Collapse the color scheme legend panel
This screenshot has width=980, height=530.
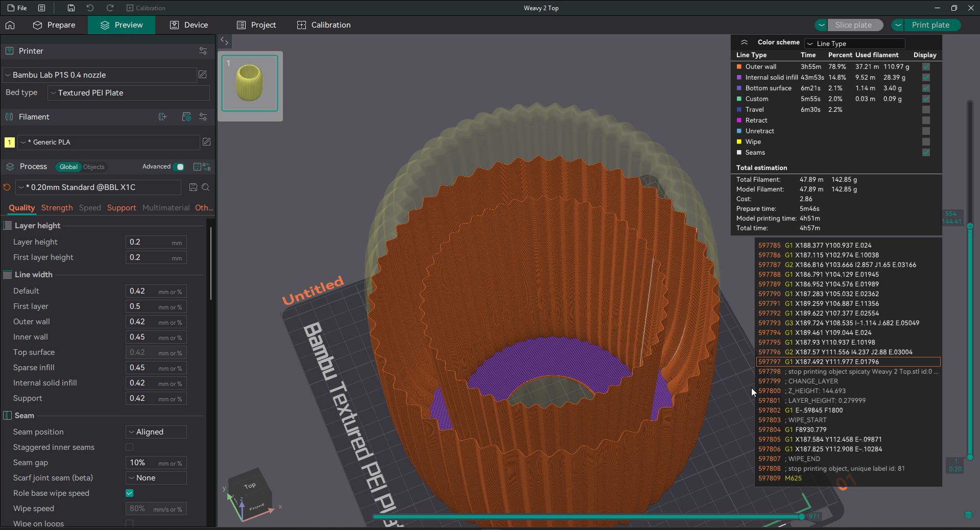[744, 42]
